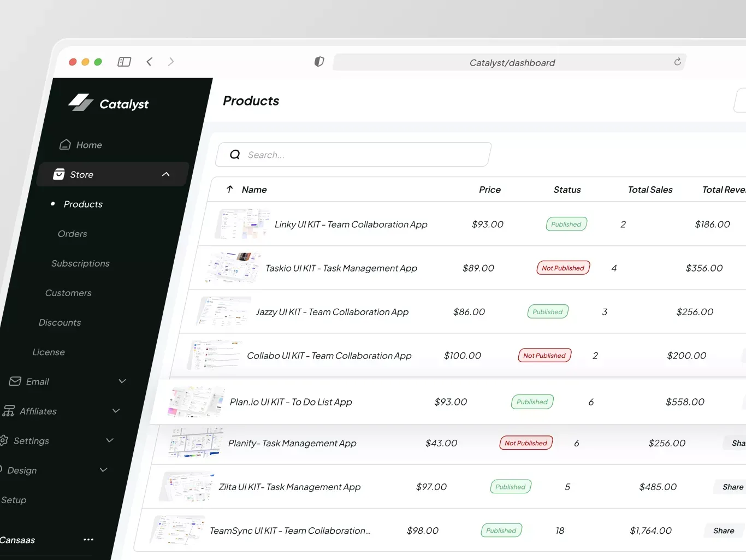Sort by the Status column header
The image size is (746, 560).
567,190
